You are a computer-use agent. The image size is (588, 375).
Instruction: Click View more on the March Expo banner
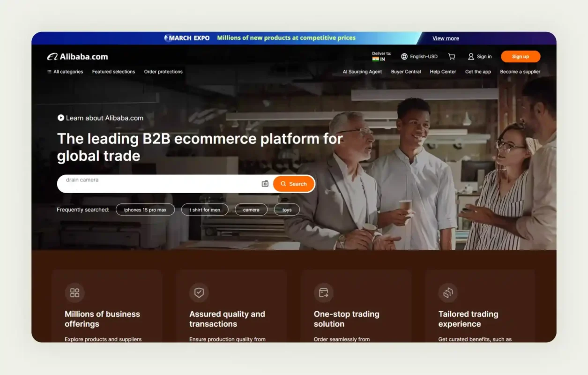(x=445, y=38)
